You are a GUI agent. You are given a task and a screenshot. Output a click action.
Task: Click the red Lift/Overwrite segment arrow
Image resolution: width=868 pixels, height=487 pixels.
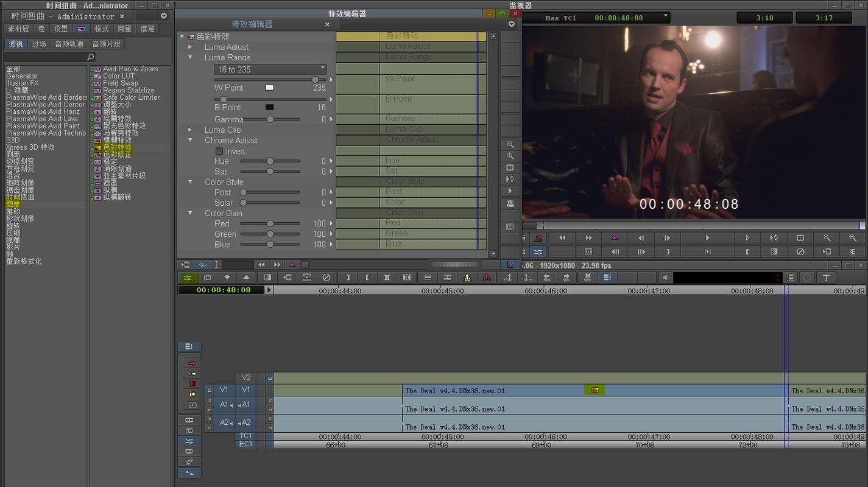point(192,363)
